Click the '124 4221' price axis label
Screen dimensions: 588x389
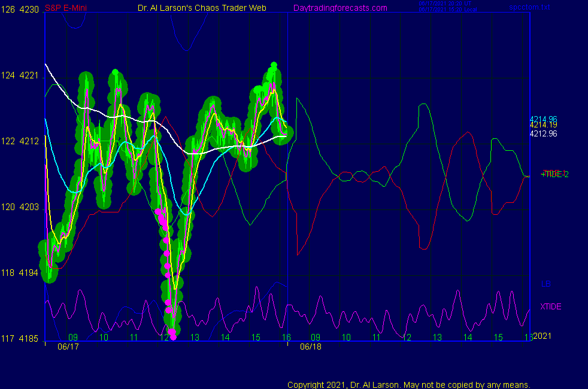click(x=20, y=75)
